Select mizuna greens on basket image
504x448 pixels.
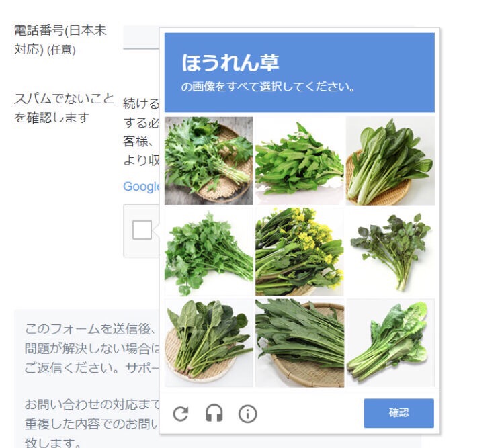pos(208,161)
